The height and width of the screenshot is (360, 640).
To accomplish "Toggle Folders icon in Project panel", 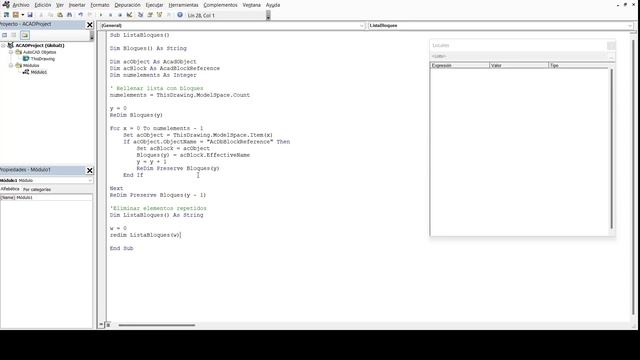I will [25, 35].
